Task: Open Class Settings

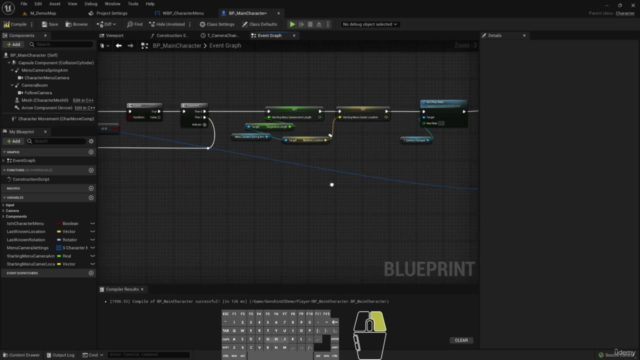Action: click(x=217, y=24)
